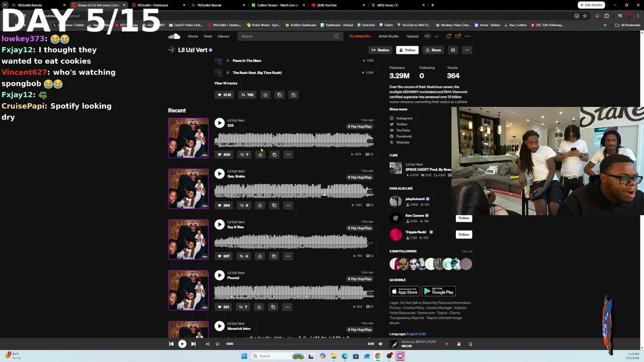Toggle repeat in the player bar
The width and height of the screenshot is (644, 362).
pyautogui.click(x=217, y=344)
